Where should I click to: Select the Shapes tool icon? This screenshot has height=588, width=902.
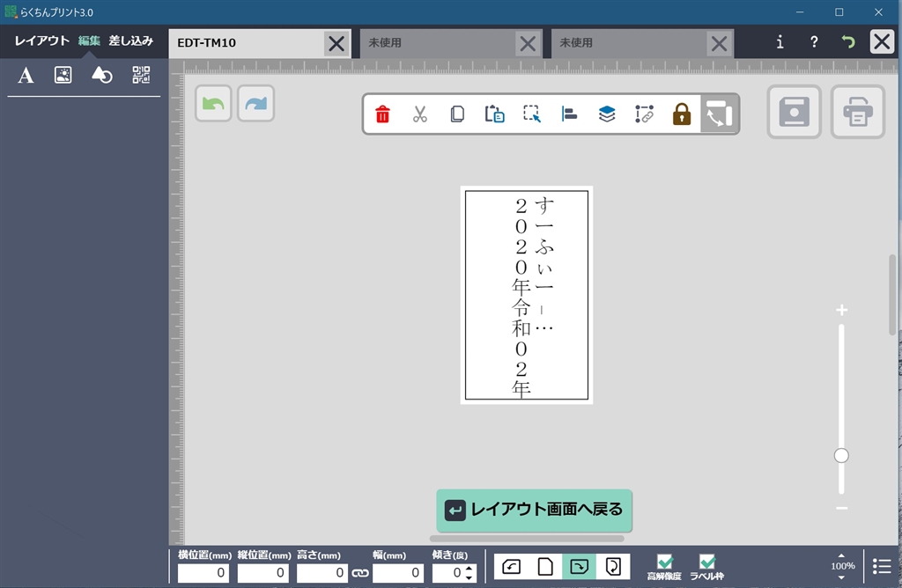pyautogui.click(x=102, y=75)
